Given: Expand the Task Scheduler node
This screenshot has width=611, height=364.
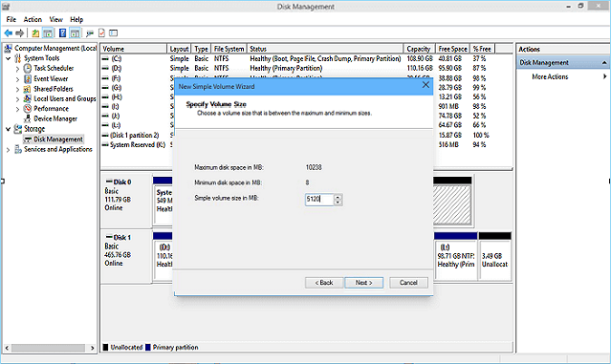Looking at the screenshot, I should tap(17, 69).
